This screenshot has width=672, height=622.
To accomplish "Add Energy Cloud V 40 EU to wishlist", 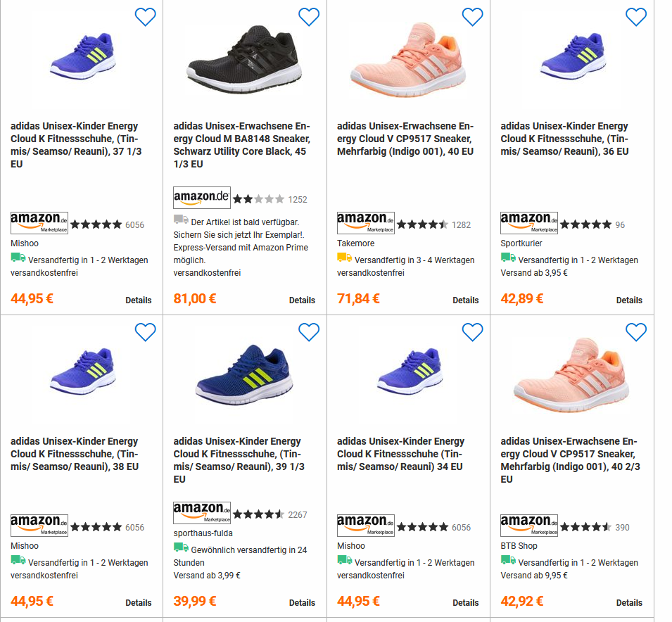I will (472, 17).
